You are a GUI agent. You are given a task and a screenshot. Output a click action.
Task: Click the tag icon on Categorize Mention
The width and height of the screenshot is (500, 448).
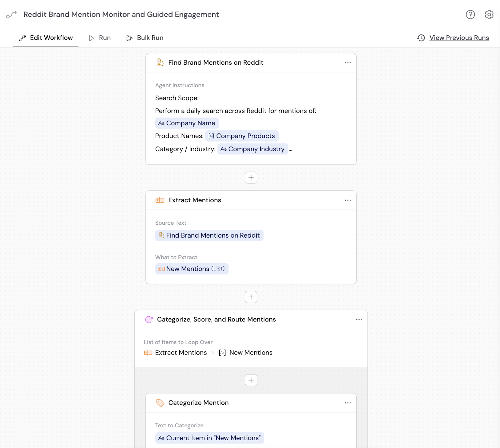(160, 403)
